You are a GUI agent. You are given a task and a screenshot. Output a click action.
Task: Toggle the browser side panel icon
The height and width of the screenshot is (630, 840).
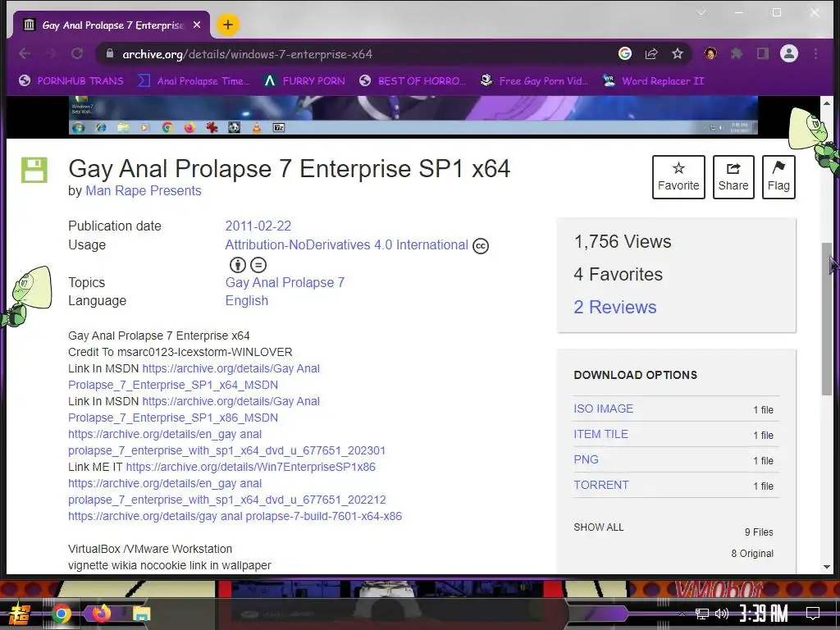click(762, 53)
